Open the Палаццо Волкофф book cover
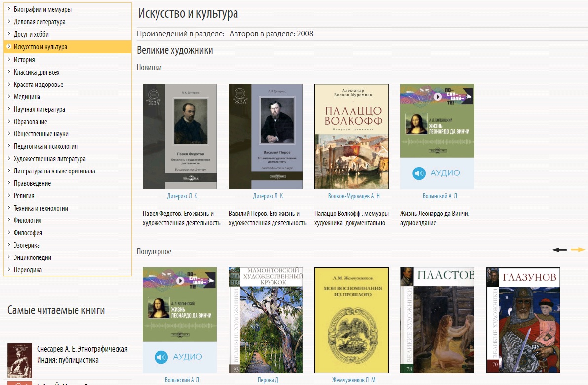Screen dimensions: 588x385 (352, 136)
